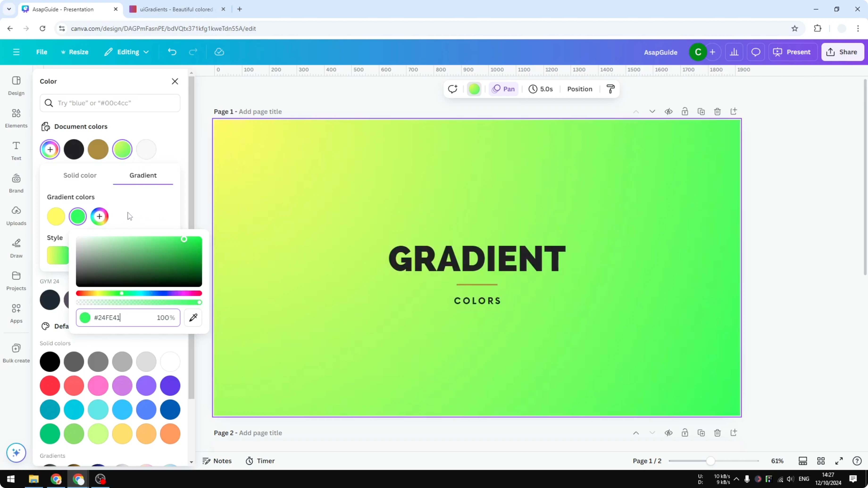The width and height of the screenshot is (868, 488).
Task: Open the Uploads panel in the sidebar
Action: [x=16, y=215]
